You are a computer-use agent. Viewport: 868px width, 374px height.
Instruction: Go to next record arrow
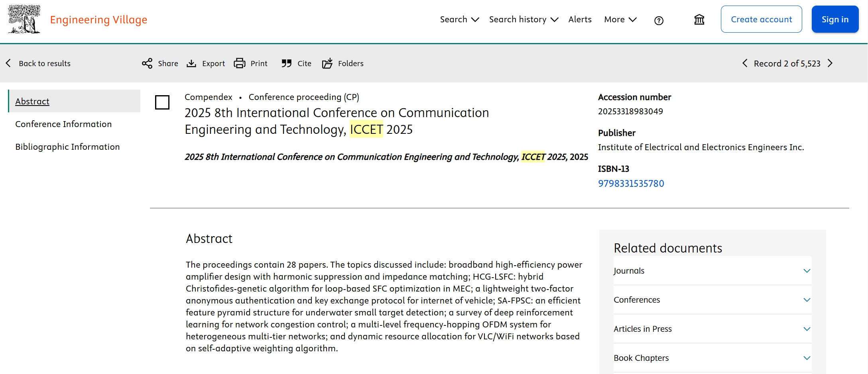click(x=830, y=63)
